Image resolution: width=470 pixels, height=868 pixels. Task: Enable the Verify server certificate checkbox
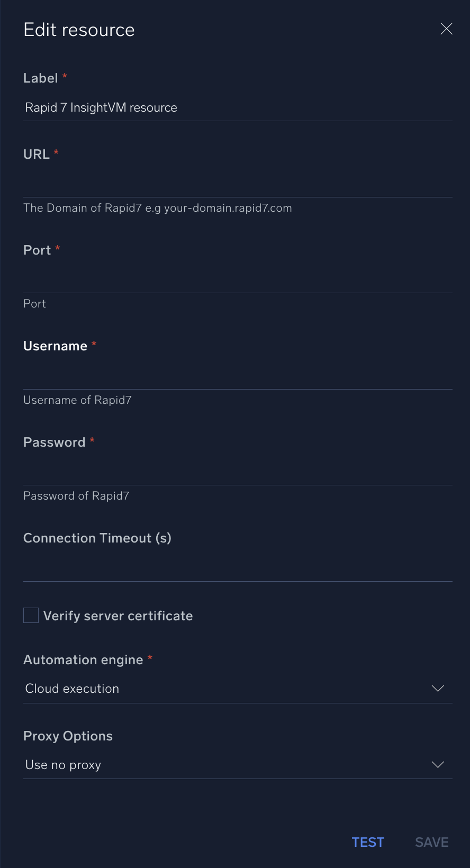pos(30,615)
